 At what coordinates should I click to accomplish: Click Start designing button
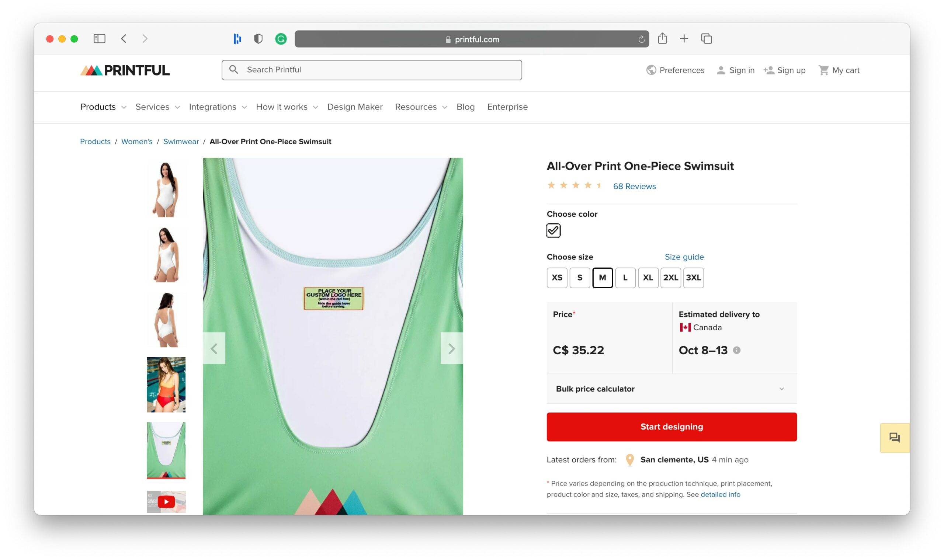coord(671,427)
